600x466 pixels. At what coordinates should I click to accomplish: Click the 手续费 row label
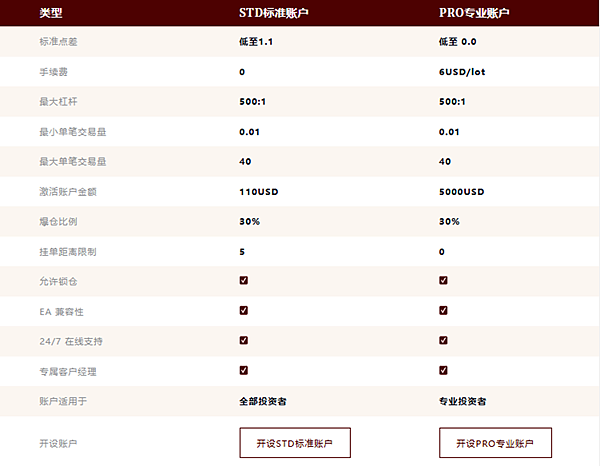[54, 72]
